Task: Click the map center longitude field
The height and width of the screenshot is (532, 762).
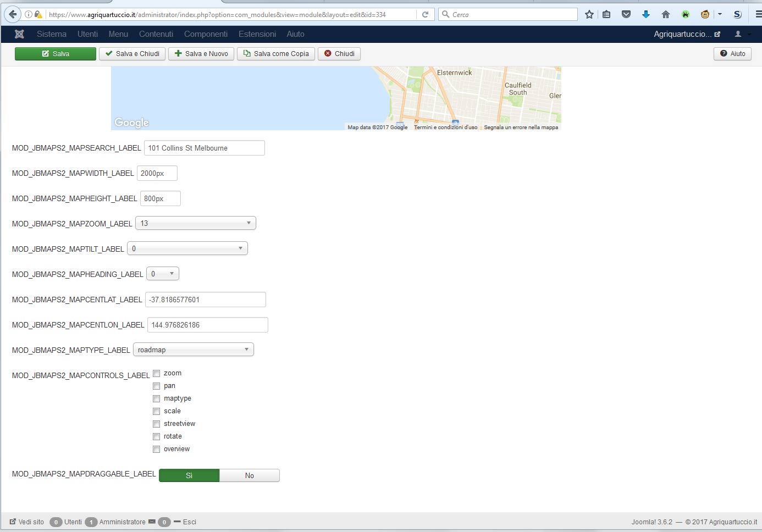Action: 208,325
